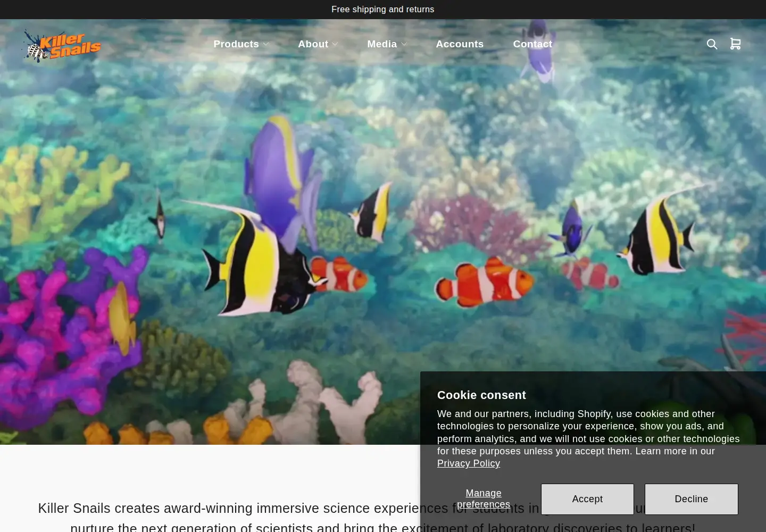Open the Contact page link
Screen dimensions: 766x532
pos(532,44)
